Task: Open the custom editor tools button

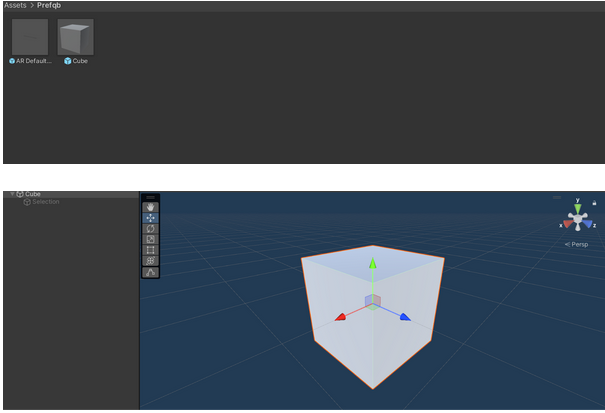Action: coord(151,272)
